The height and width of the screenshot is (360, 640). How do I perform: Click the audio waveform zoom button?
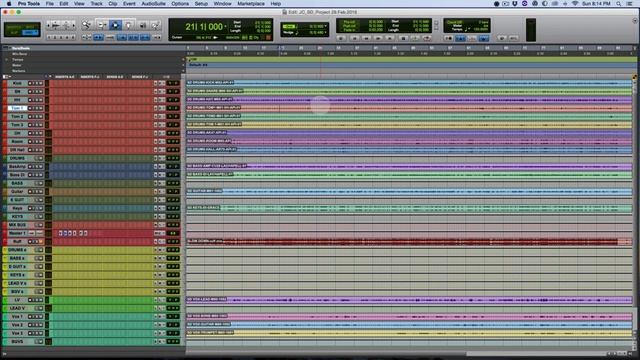[55, 25]
